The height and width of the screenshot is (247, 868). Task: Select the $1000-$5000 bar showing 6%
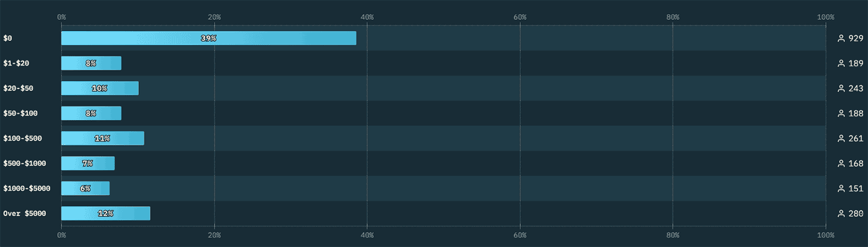(86, 188)
